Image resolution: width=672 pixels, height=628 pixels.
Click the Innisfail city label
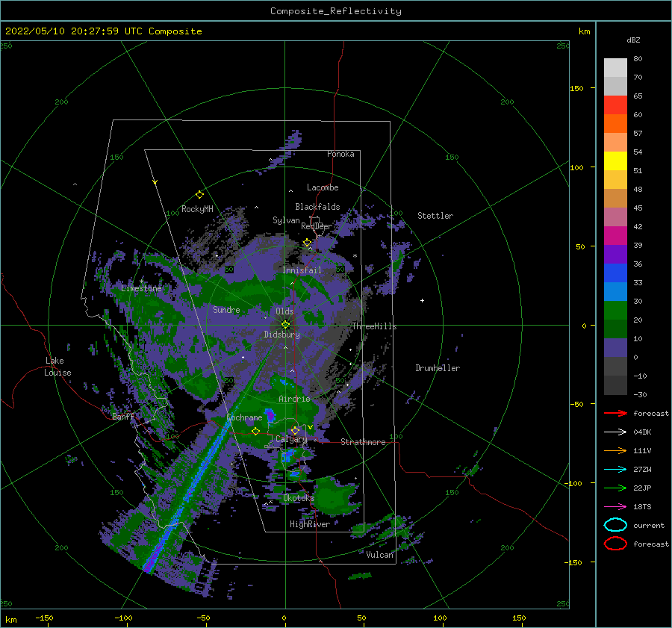[302, 270]
